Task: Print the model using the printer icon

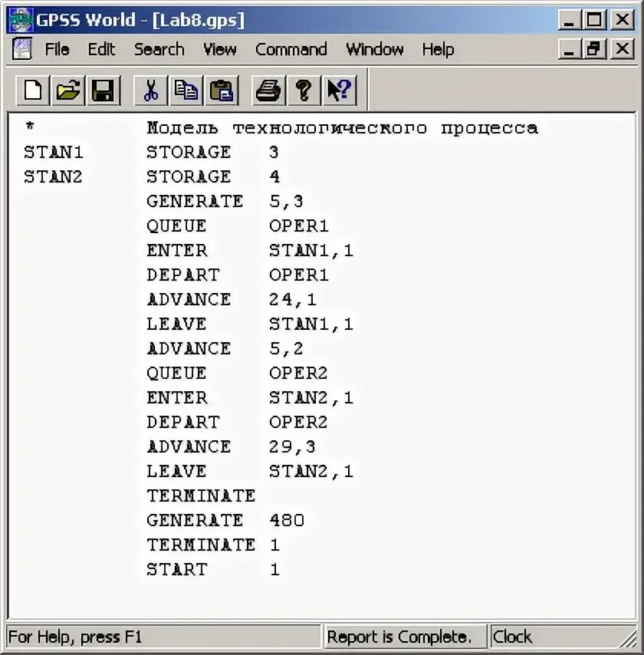Action: [268, 91]
